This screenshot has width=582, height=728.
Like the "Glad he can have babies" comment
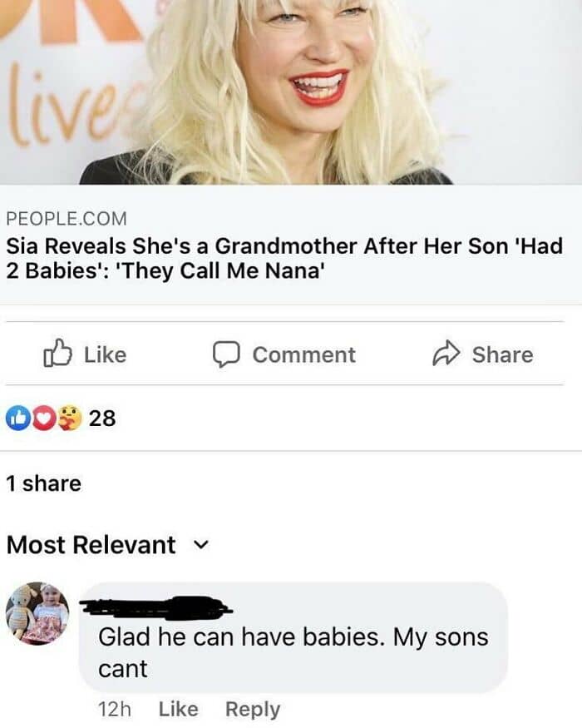178,710
